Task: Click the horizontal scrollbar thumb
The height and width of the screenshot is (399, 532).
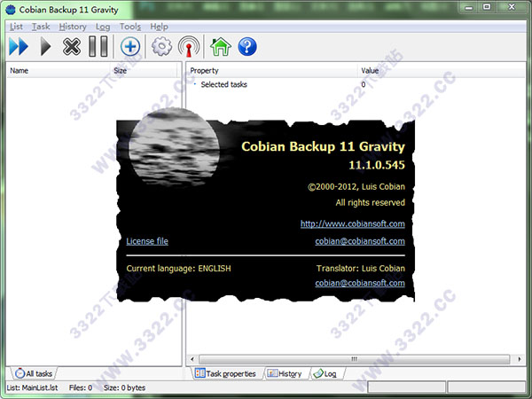Action: click(x=354, y=359)
